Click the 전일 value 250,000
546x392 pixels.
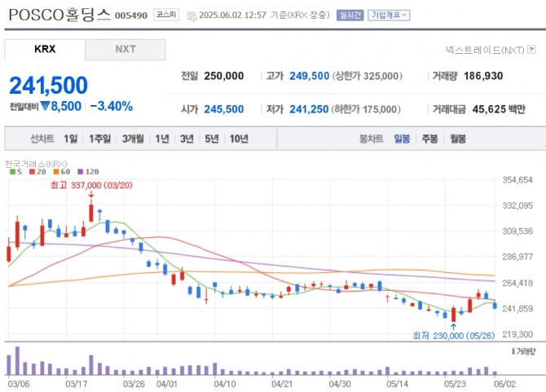pos(224,76)
